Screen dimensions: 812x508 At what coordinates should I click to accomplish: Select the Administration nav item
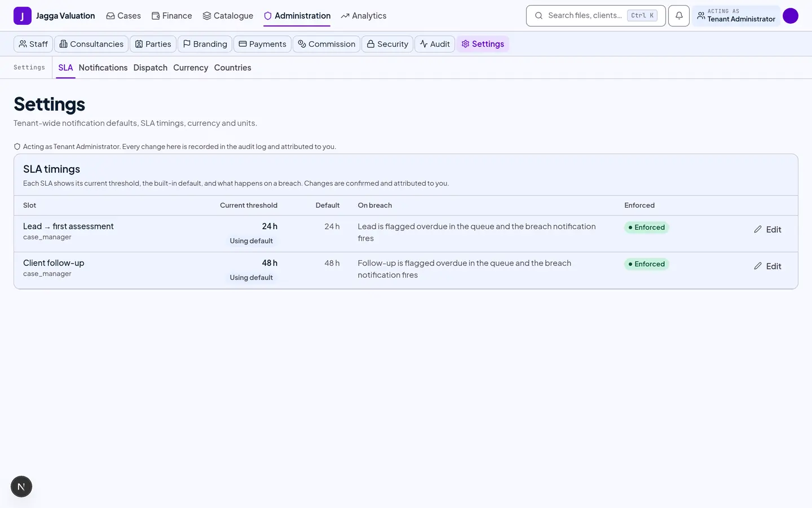[x=297, y=16]
